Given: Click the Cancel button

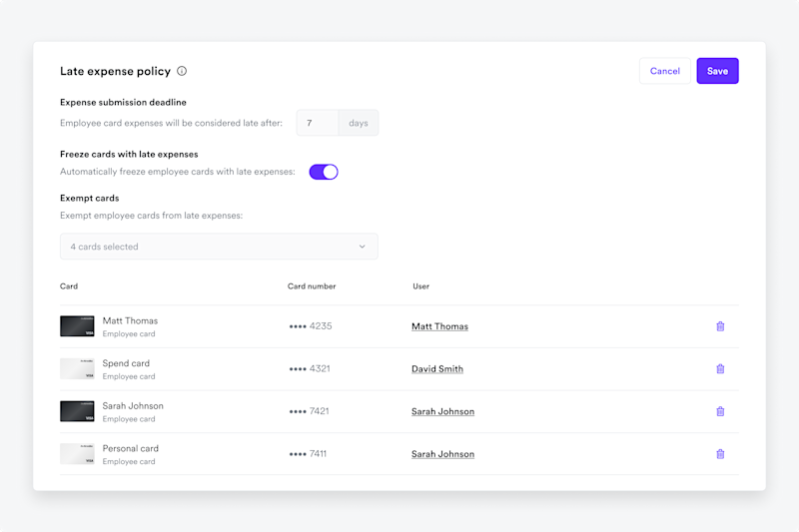Looking at the screenshot, I should (x=665, y=71).
